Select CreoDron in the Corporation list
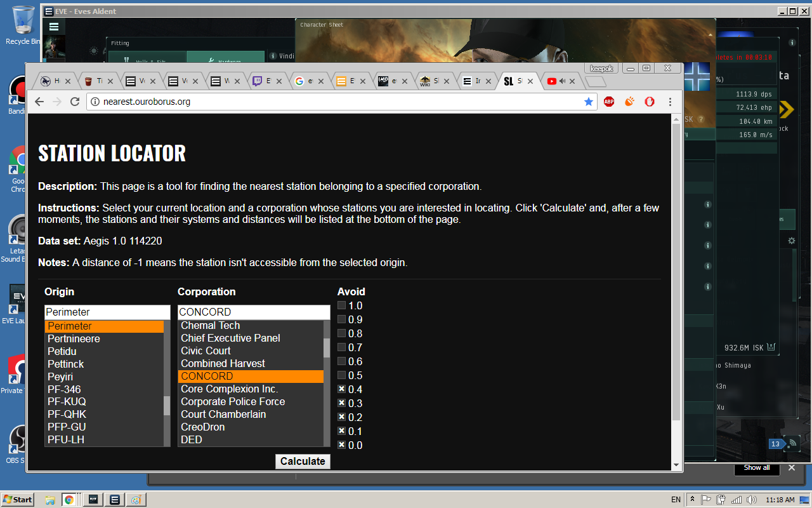Image resolution: width=812 pixels, height=508 pixels. (251, 427)
